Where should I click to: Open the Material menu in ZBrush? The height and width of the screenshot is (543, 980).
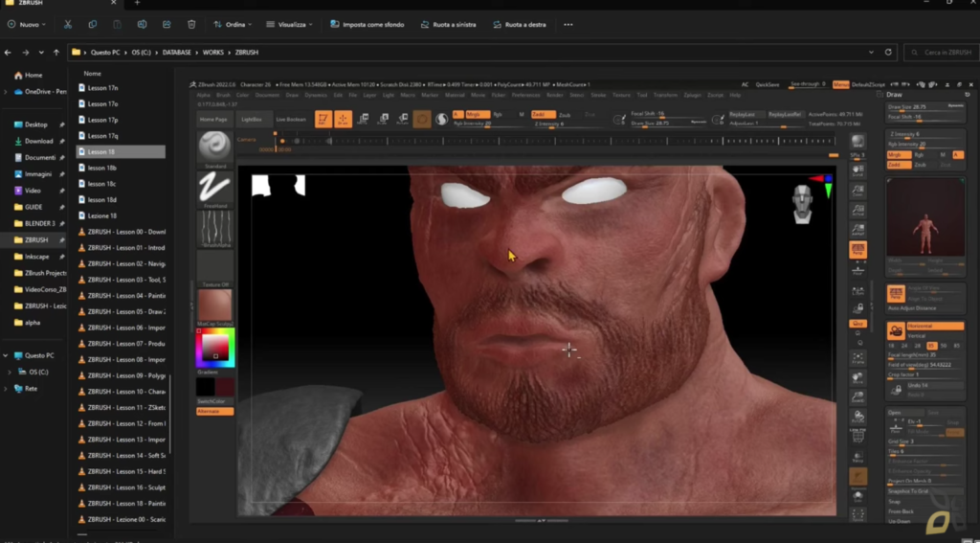pos(455,95)
